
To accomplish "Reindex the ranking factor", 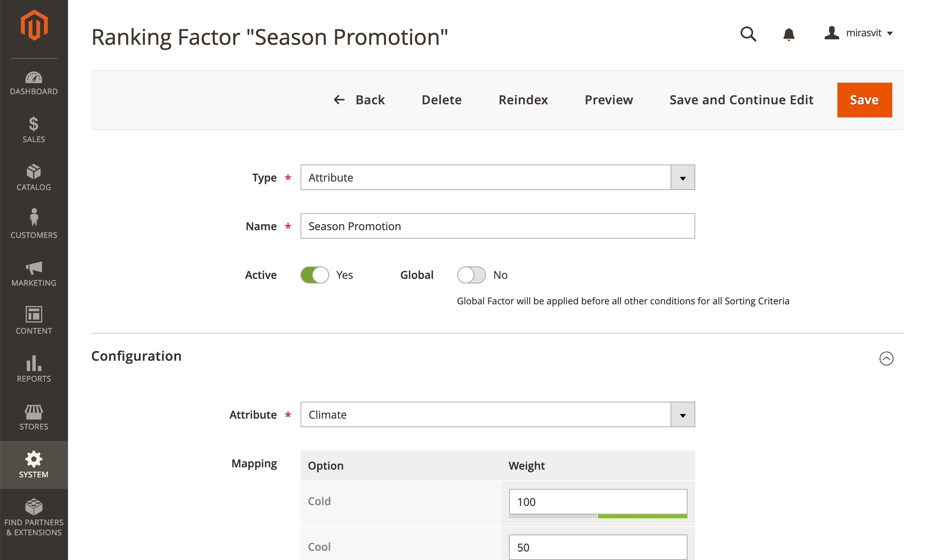I will [523, 100].
